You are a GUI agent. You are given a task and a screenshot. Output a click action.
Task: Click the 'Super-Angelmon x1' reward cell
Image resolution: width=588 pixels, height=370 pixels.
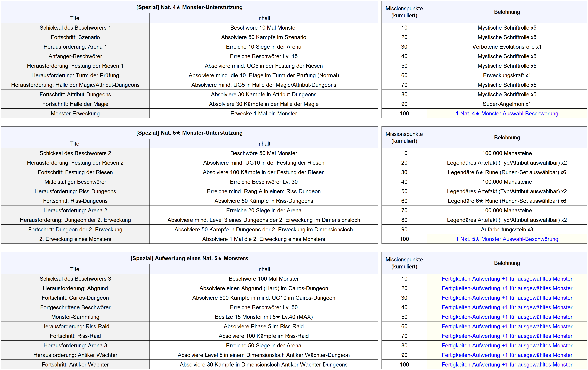(x=507, y=104)
